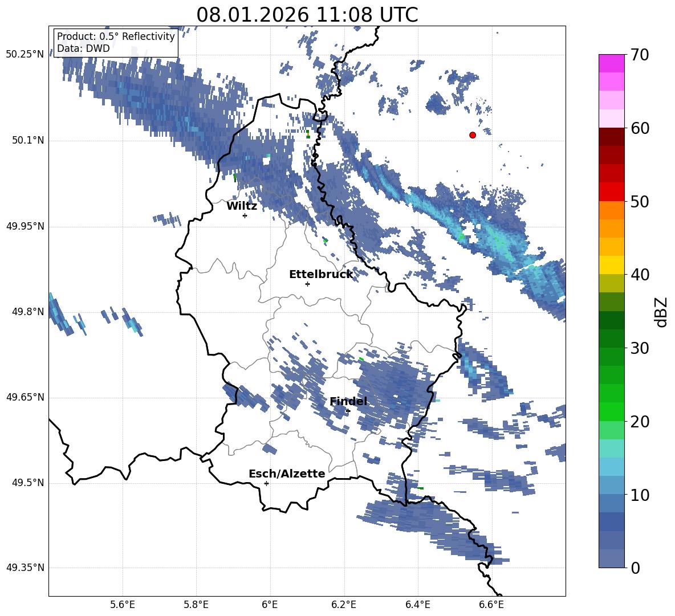Click the 6.6°E longitude label
This screenshot has width=675, height=616.
pyautogui.click(x=491, y=605)
